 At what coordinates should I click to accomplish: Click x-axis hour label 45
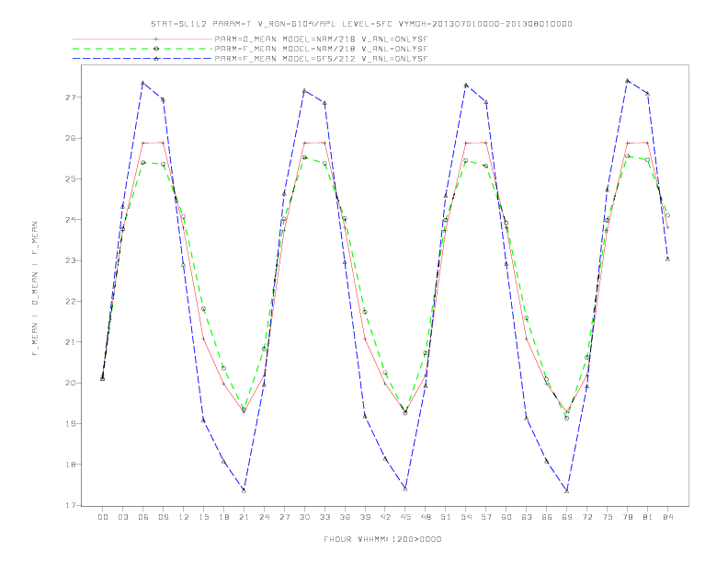click(405, 517)
